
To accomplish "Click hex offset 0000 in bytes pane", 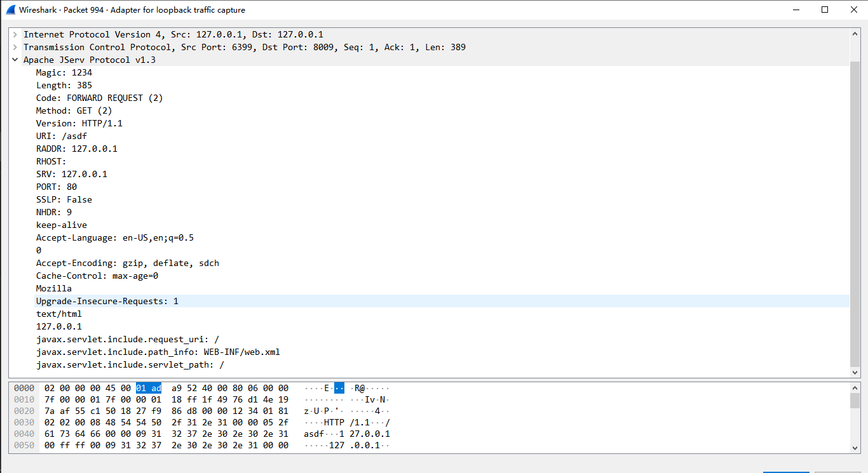I will coord(24,388).
